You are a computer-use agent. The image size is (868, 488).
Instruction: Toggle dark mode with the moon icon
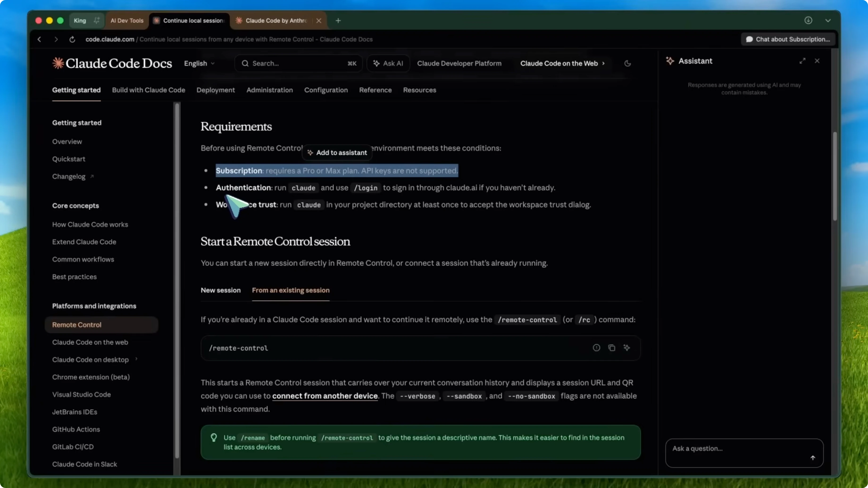click(x=627, y=63)
